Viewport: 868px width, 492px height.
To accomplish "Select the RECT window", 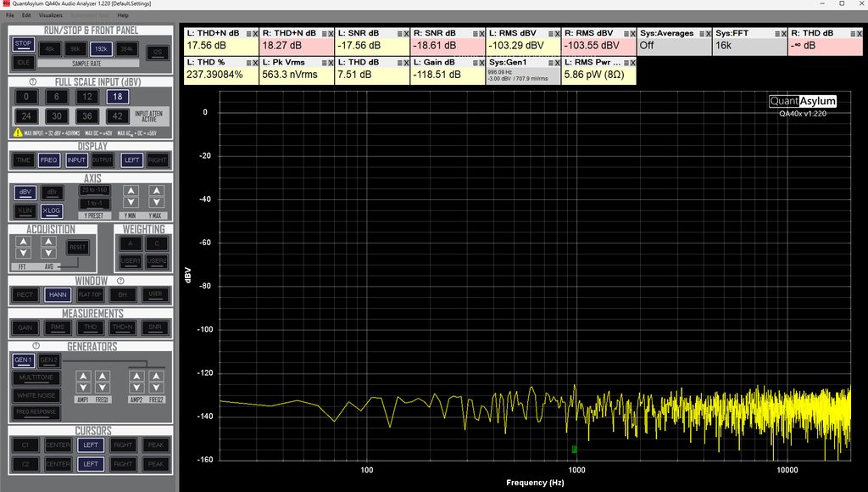I will (x=25, y=294).
